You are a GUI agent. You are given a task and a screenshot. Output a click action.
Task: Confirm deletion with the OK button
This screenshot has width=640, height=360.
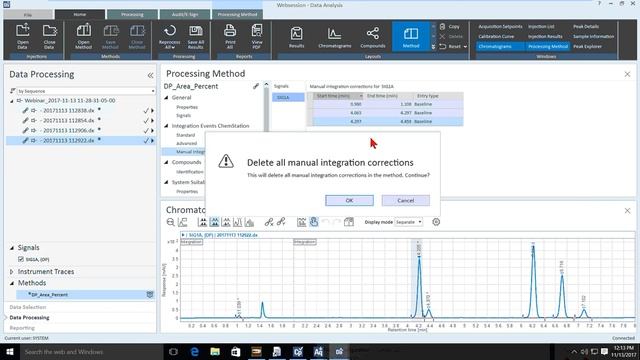point(349,200)
